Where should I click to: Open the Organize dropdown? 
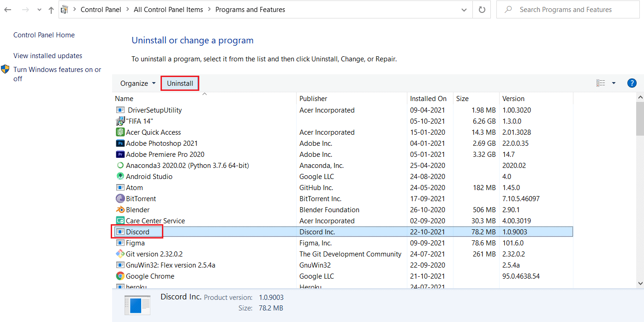(137, 83)
